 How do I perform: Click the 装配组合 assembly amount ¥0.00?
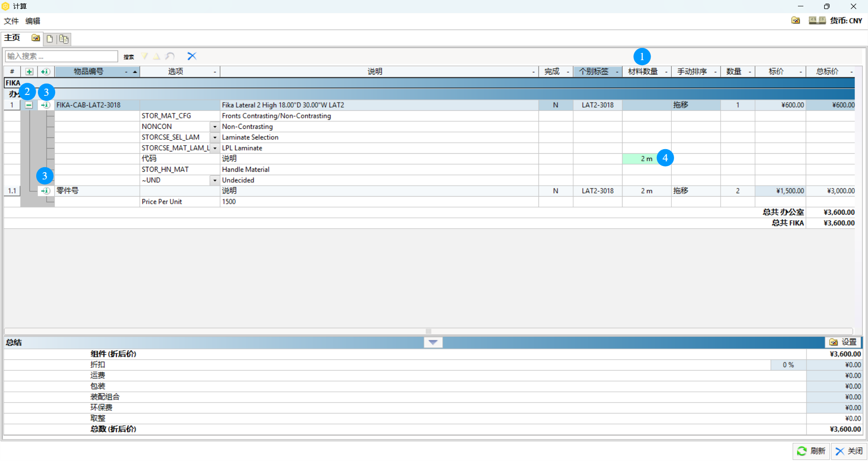tap(834, 397)
